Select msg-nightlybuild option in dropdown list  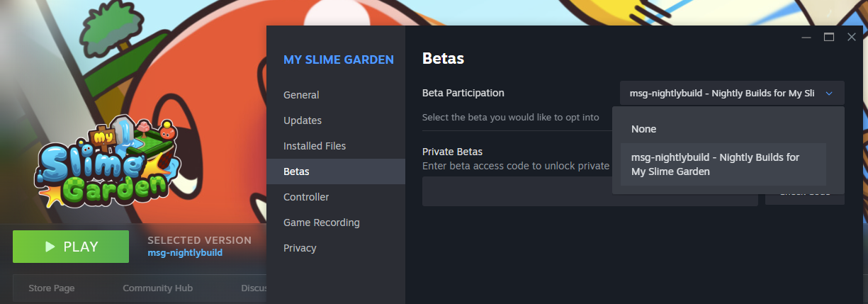pyautogui.click(x=723, y=164)
